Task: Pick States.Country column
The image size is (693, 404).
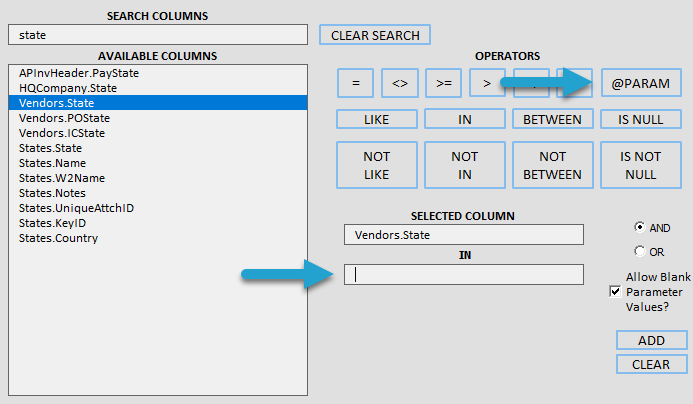Action: point(158,238)
